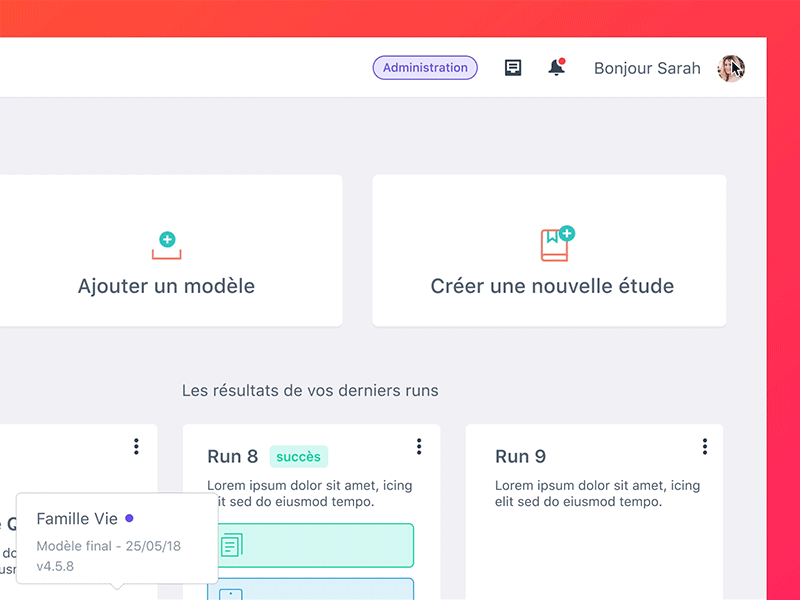This screenshot has width=800, height=600.
Task: Open the kebab menu on Run 8 card
Action: 420,446
